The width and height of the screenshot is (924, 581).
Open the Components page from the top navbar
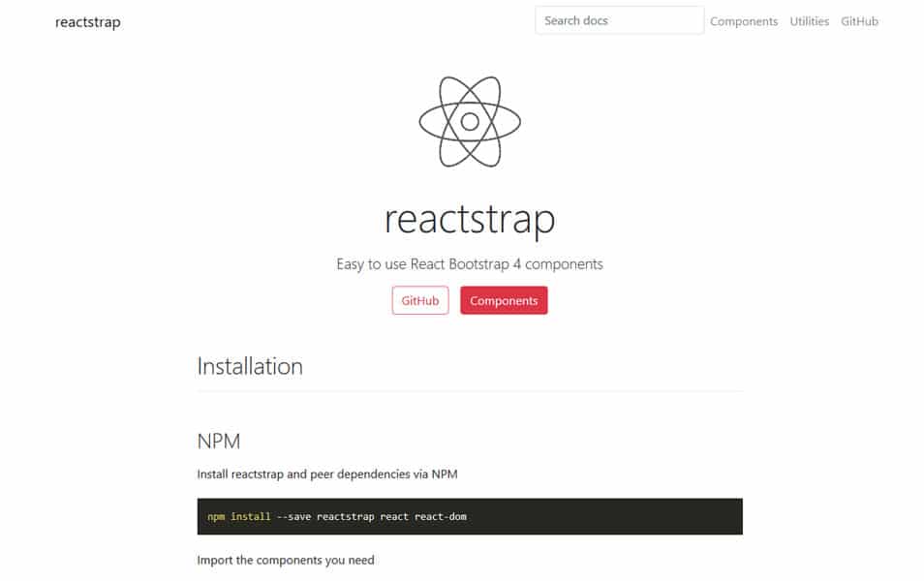point(743,20)
